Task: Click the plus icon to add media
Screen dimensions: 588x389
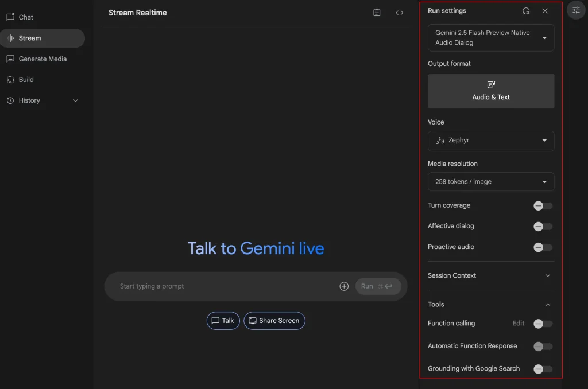Action: [344, 286]
